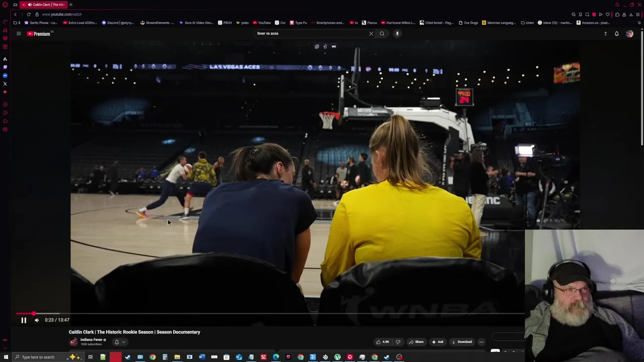Open the YouTube bookmark
644x362 pixels.
tap(262, 23)
